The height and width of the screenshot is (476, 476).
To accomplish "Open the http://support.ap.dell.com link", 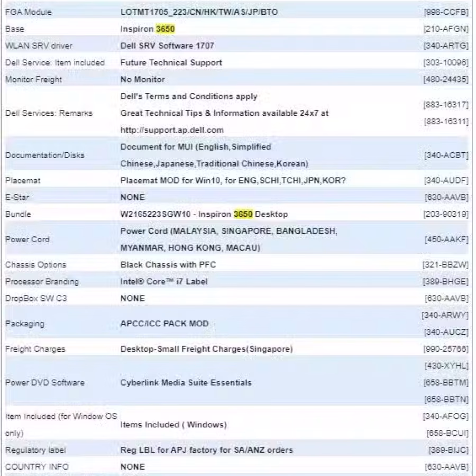I will (x=172, y=130).
